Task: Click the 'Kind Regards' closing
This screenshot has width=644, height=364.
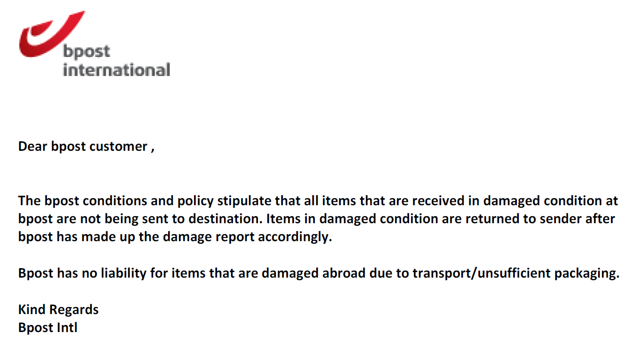Action: [x=58, y=310]
